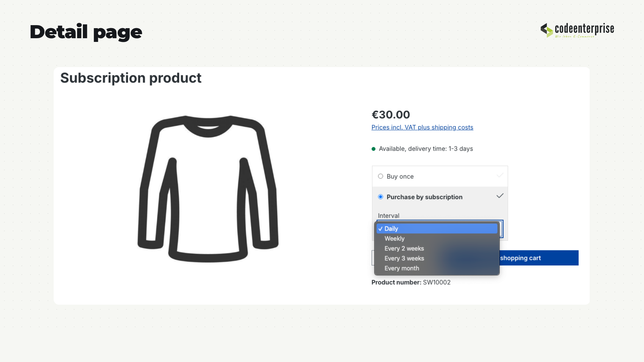
Task: Choose Every month interval option
Action: tap(437, 268)
